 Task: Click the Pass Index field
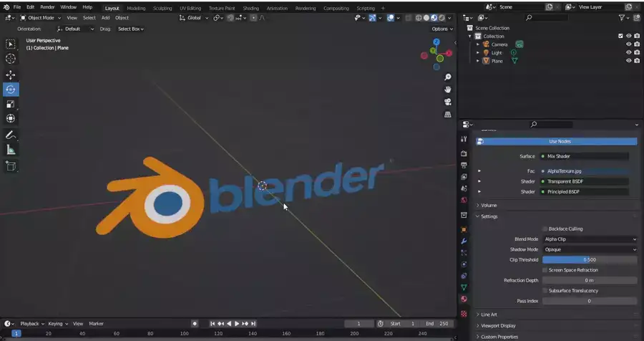click(x=590, y=301)
